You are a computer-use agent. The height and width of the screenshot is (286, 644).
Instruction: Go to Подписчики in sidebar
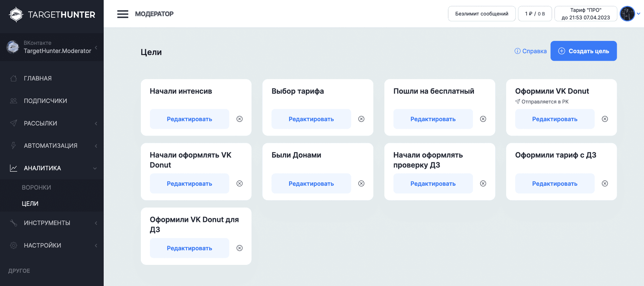(x=45, y=101)
